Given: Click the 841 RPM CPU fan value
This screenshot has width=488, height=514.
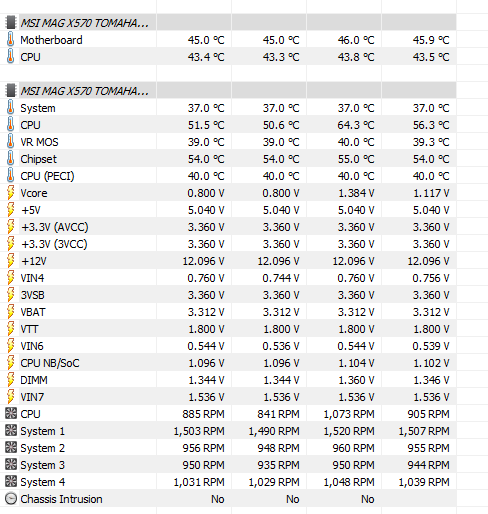Looking at the screenshot, I should tap(278, 414).
